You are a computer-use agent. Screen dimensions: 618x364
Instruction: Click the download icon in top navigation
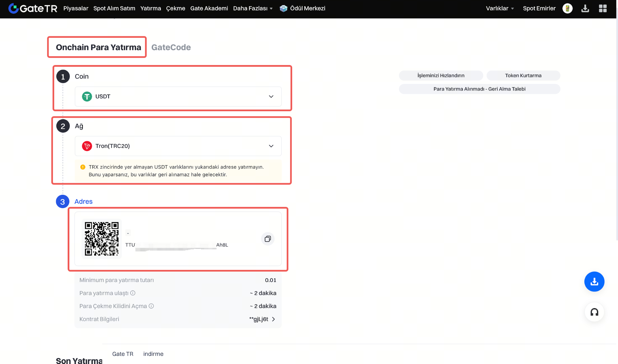[585, 8]
